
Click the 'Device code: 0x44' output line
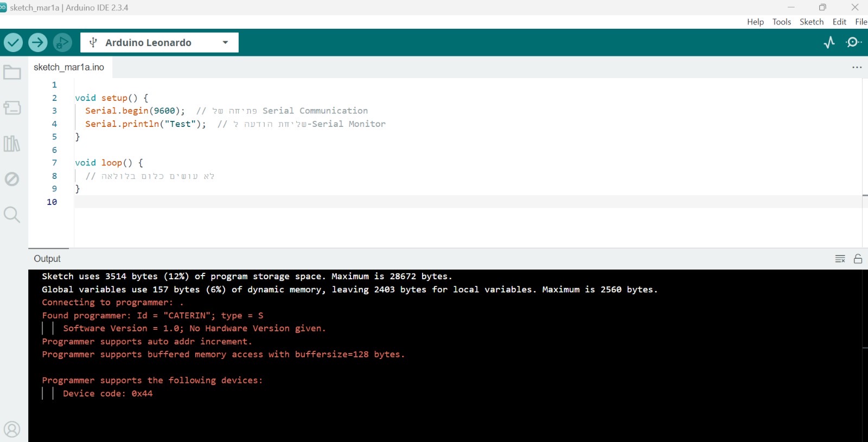[107, 394]
